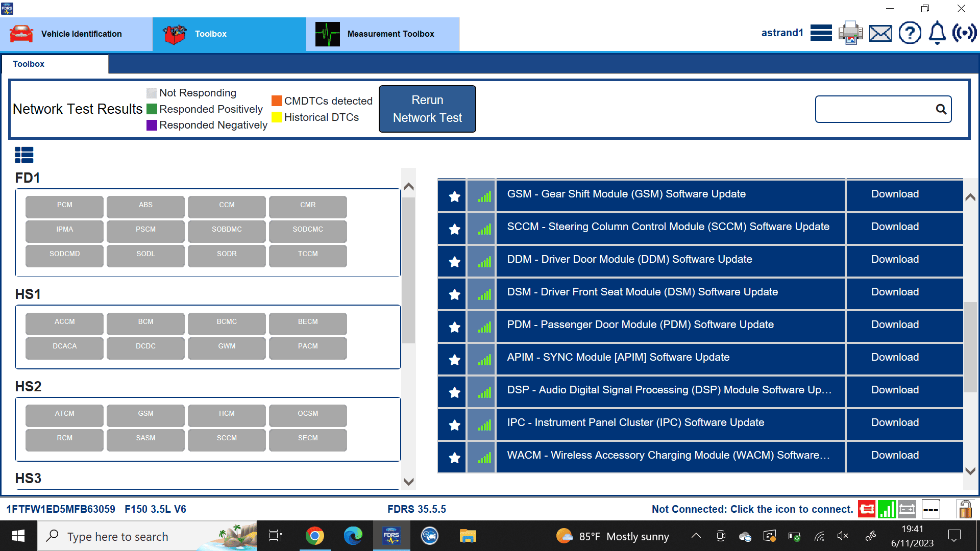Click the notification bell icon

coord(937,33)
